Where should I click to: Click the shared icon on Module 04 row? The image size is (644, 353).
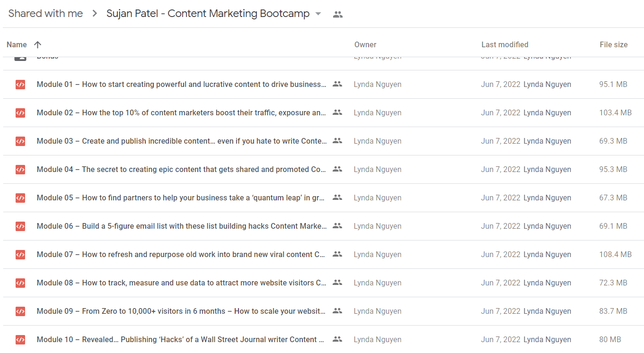337,169
